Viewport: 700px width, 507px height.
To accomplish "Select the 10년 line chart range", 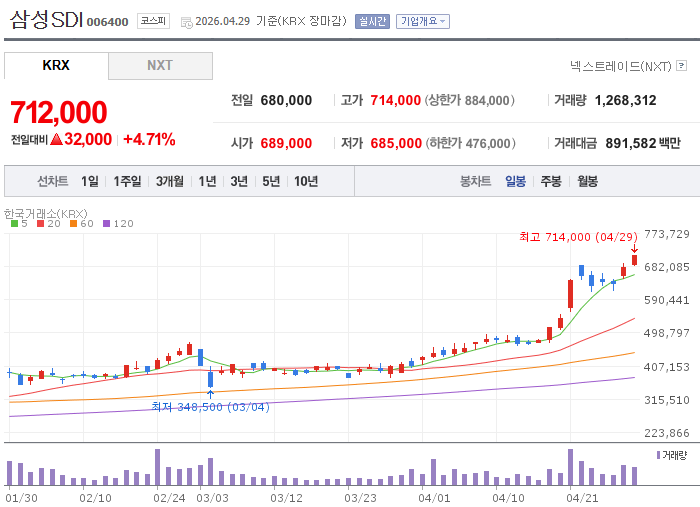I will (x=306, y=181).
